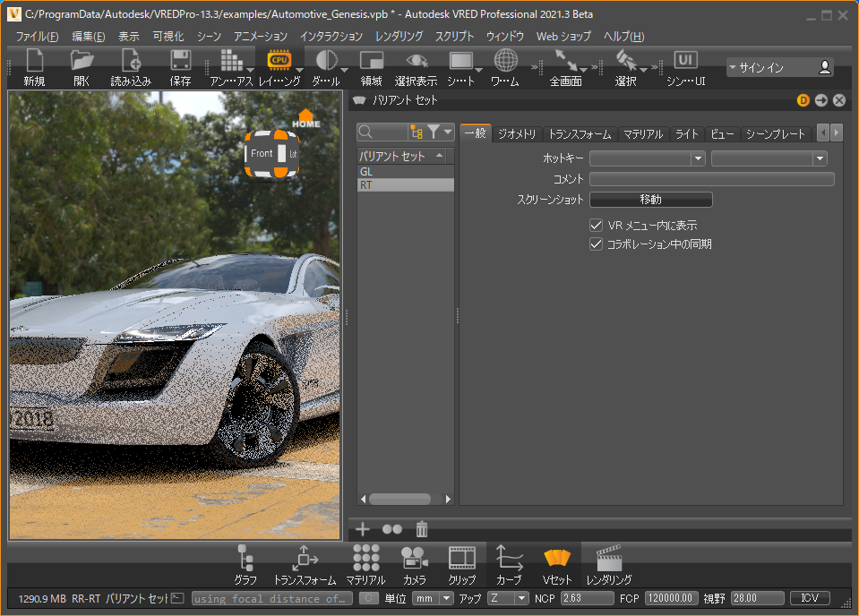Screen dimensions: 859x616
Task: Click the variant set list horizontal scrollbar
Action: [399, 499]
